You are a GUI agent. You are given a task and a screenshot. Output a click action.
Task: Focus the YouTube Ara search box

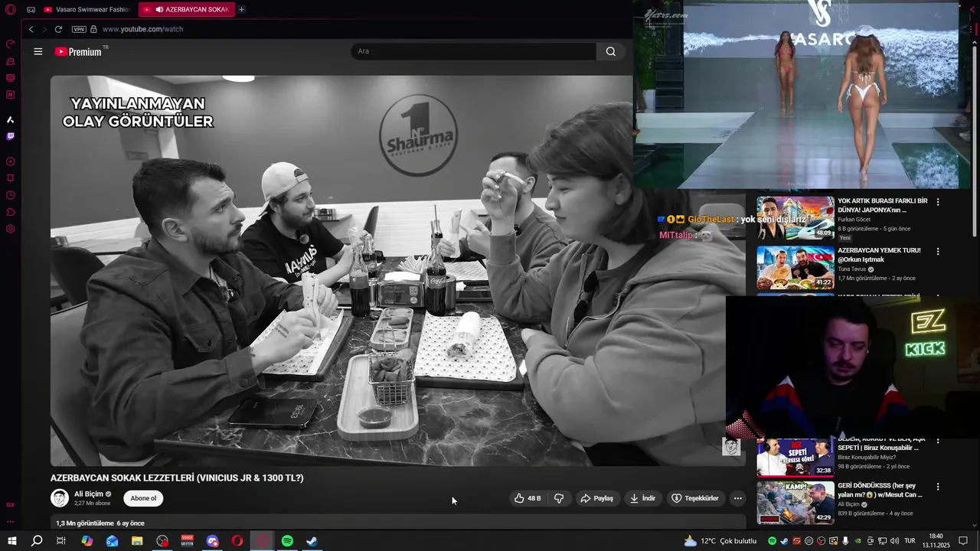473,51
